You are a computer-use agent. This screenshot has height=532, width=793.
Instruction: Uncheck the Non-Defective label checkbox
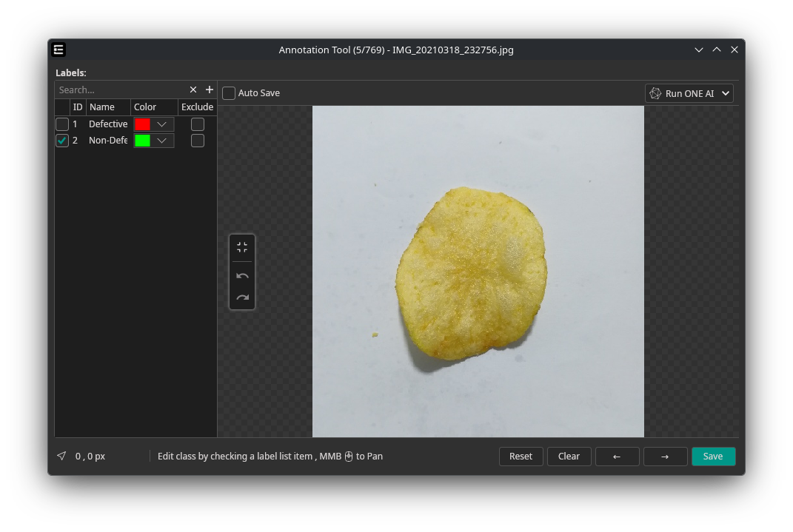pyautogui.click(x=62, y=141)
